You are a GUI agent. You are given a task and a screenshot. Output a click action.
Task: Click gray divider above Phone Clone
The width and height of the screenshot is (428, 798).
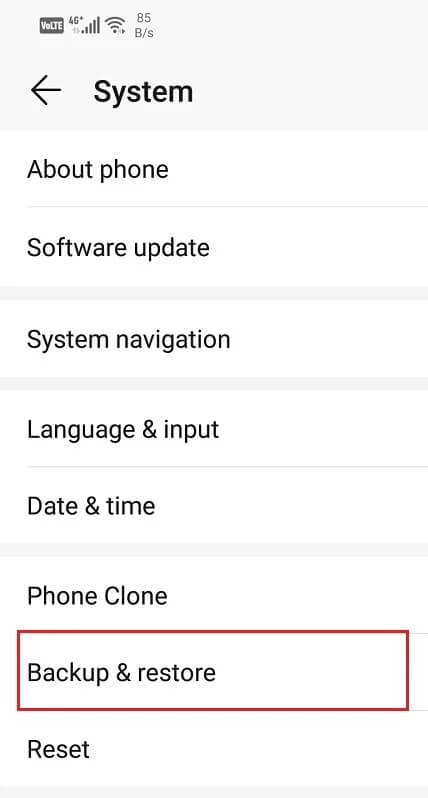click(214, 550)
